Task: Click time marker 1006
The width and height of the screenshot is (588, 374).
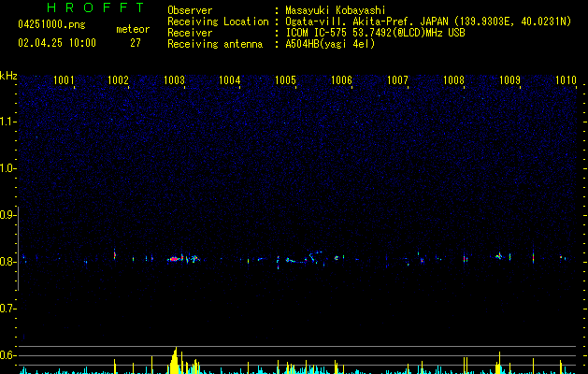Action: [341, 79]
